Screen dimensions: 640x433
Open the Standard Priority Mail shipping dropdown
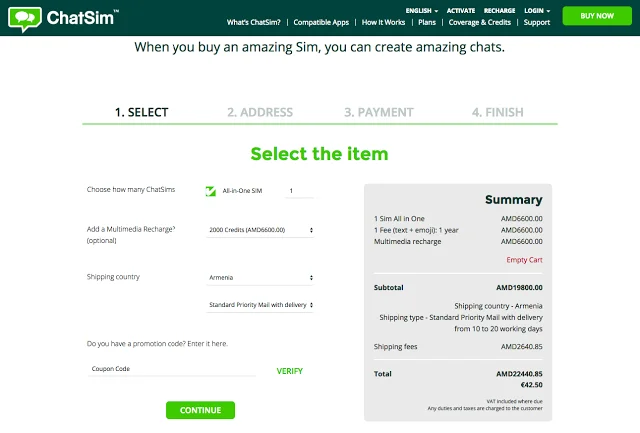[x=260, y=304]
